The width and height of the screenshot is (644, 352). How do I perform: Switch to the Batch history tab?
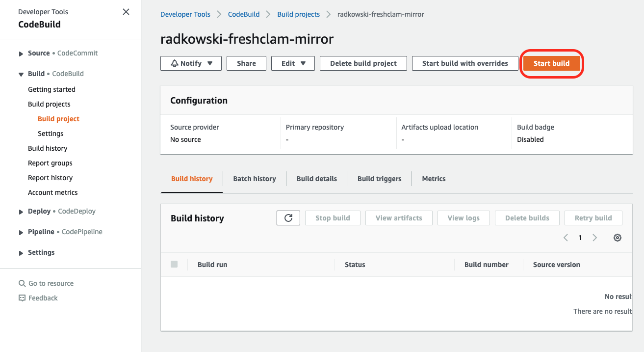[x=255, y=179]
